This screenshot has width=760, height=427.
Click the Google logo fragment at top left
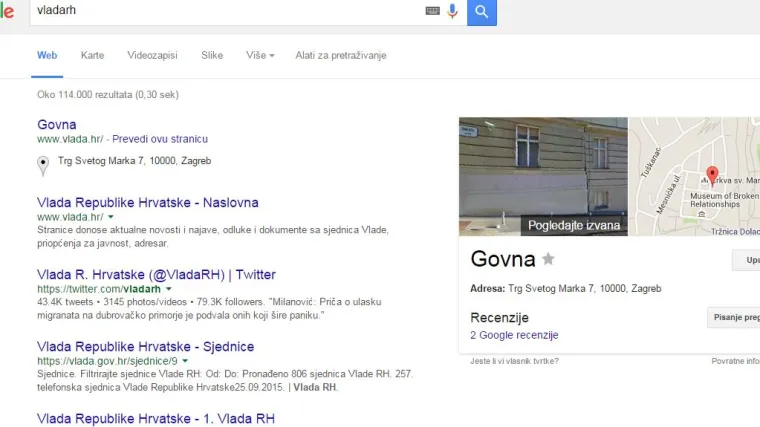tap(7, 11)
